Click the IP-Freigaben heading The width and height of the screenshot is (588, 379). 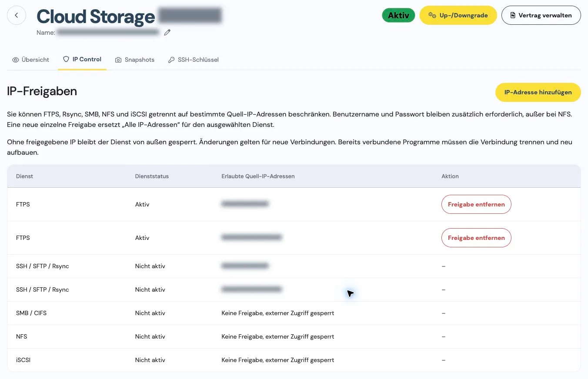tap(42, 91)
